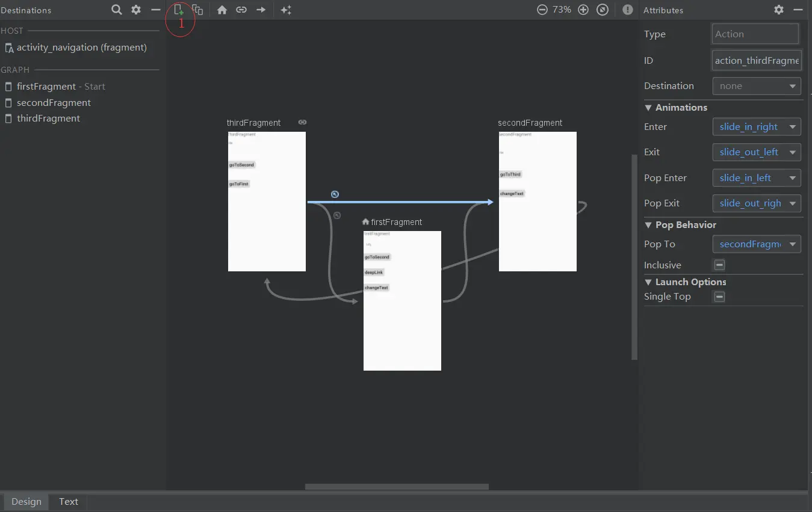Switch to the Text tab
Image resolution: width=812 pixels, height=512 pixels.
(x=69, y=502)
